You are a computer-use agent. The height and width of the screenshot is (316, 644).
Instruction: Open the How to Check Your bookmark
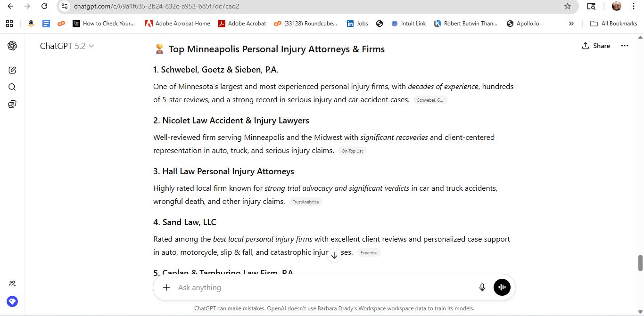point(104,24)
